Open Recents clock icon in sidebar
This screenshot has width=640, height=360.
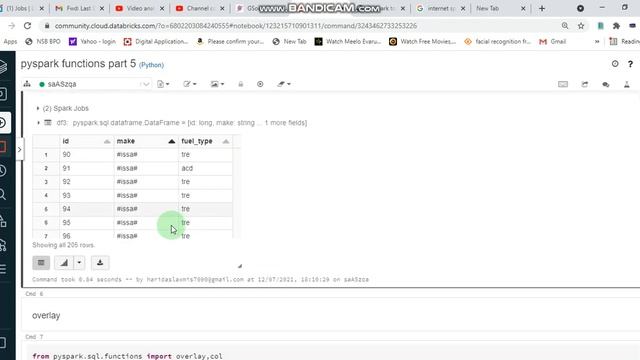point(3,170)
